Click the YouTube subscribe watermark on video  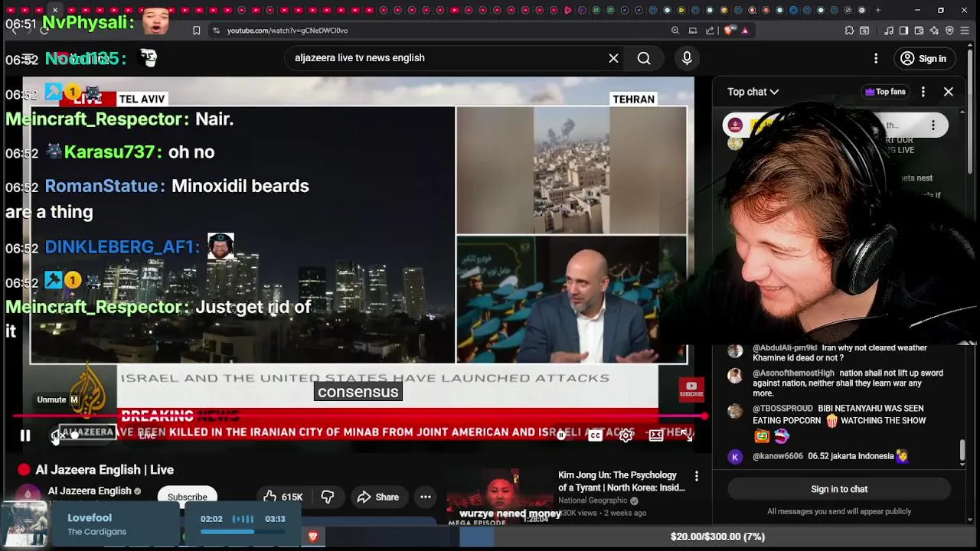point(691,390)
